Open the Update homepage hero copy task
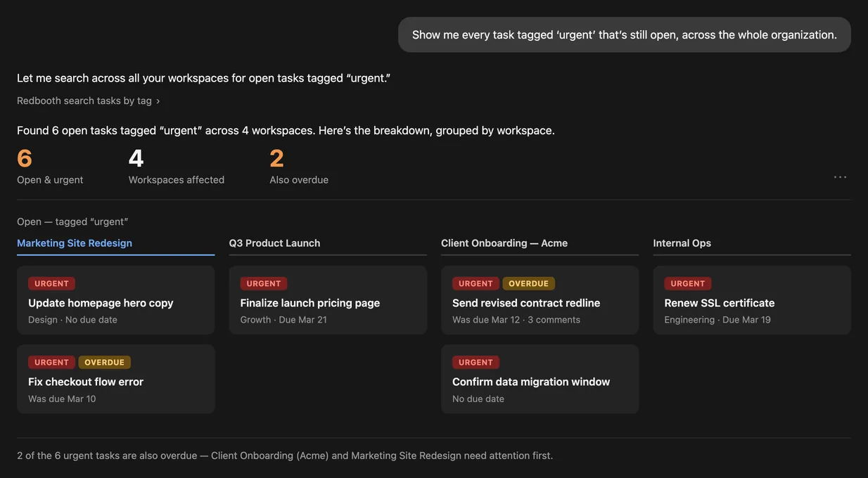Viewport: 868px width, 478px height. tap(116, 300)
